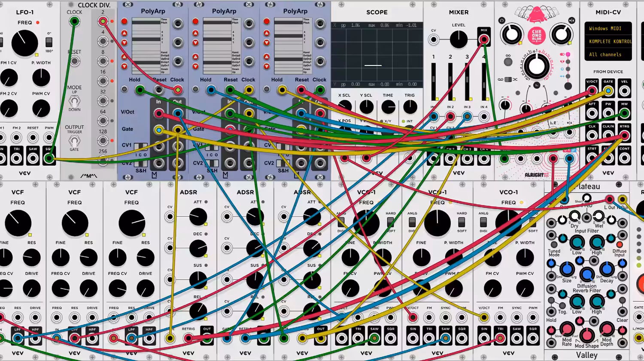Click the Chronoblob infinity hold button

[x=508, y=61]
